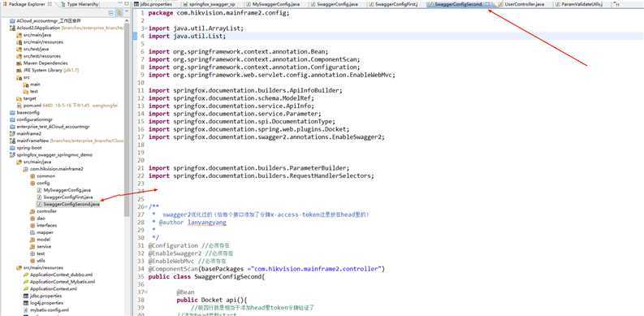Fold the @Bean method at line 37

146,292
